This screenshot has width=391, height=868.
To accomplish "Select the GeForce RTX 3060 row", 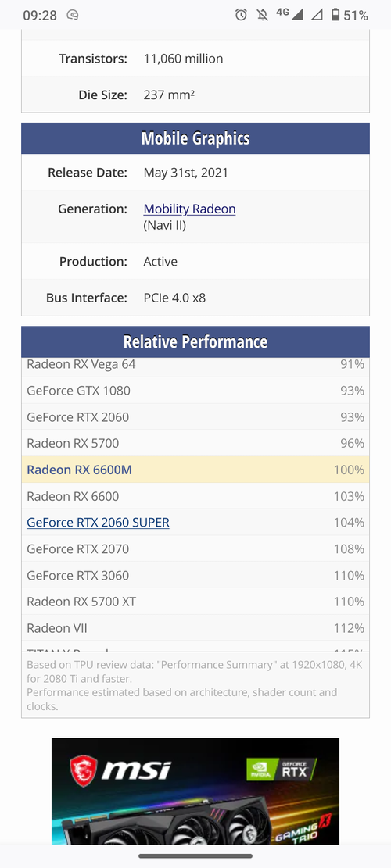I will pos(195,576).
